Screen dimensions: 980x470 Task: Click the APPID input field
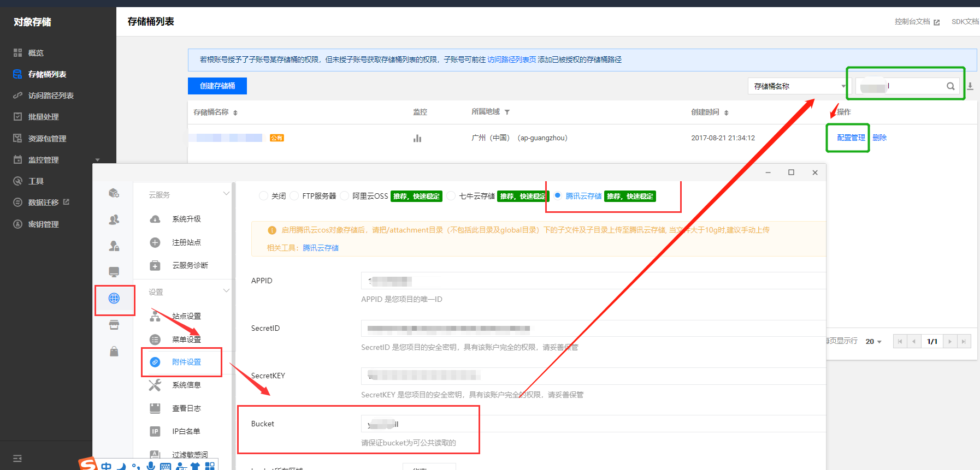coord(593,281)
